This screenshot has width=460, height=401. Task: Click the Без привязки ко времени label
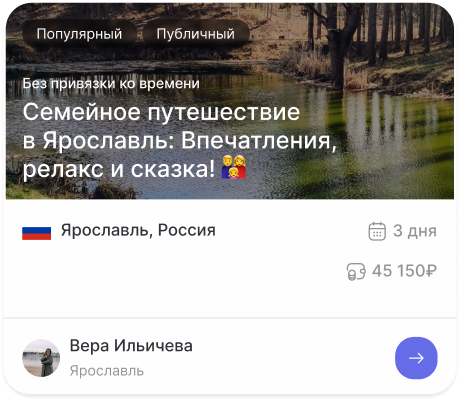coord(111,83)
